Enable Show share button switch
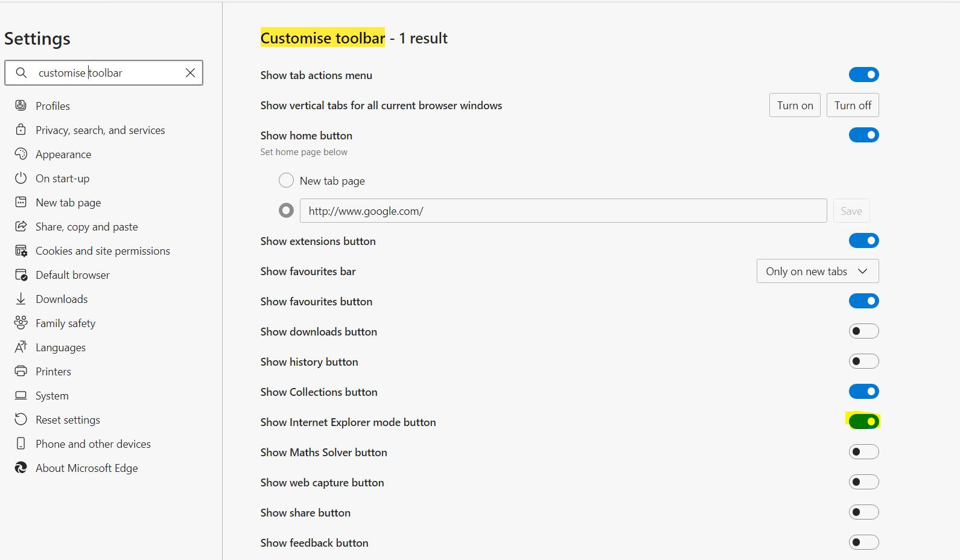The image size is (960, 560). pyautogui.click(x=863, y=512)
